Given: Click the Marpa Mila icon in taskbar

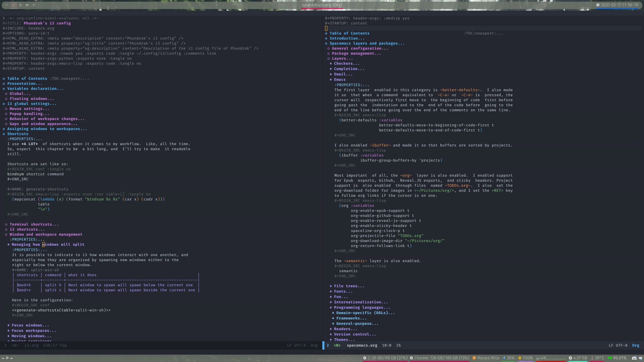Looking at the screenshot, I should pyautogui.click(x=474, y=358).
